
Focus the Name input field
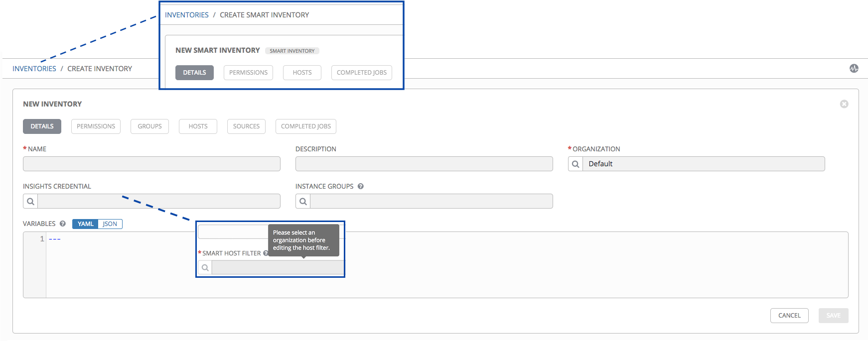(x=151, y=164)
